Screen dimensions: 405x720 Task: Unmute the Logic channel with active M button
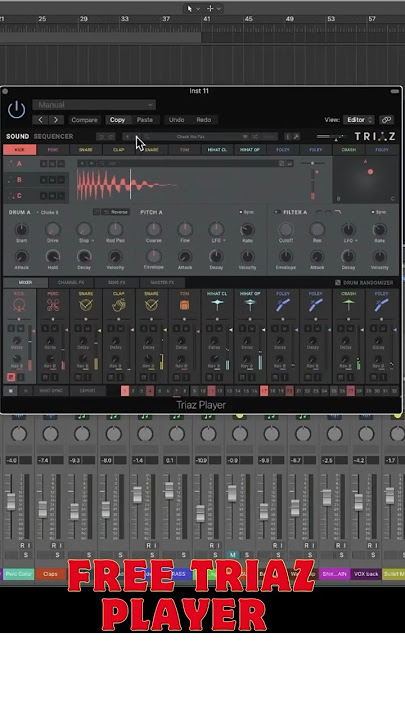232,555
